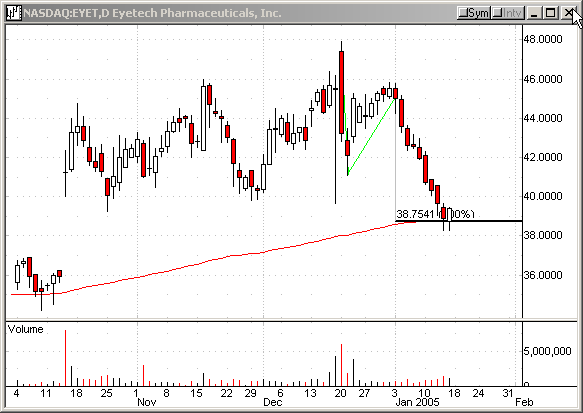This screenshot has width=583, height=413.
Task: Click the tallest red volume bar in mid-October
Action: click(x=65, y=358)
